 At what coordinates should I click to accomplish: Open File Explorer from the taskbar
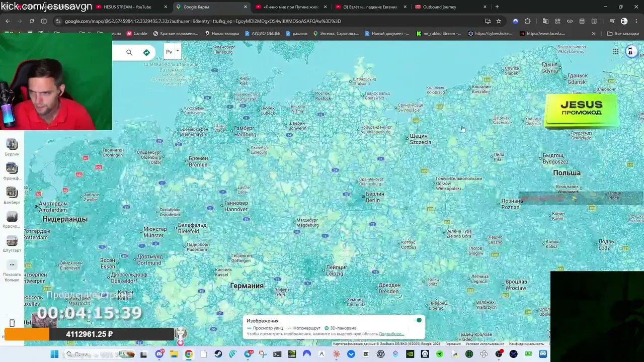[x=174, y=354]
